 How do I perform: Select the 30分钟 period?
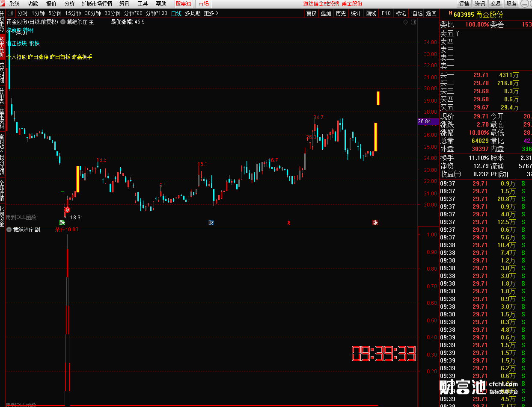point(93,13)
